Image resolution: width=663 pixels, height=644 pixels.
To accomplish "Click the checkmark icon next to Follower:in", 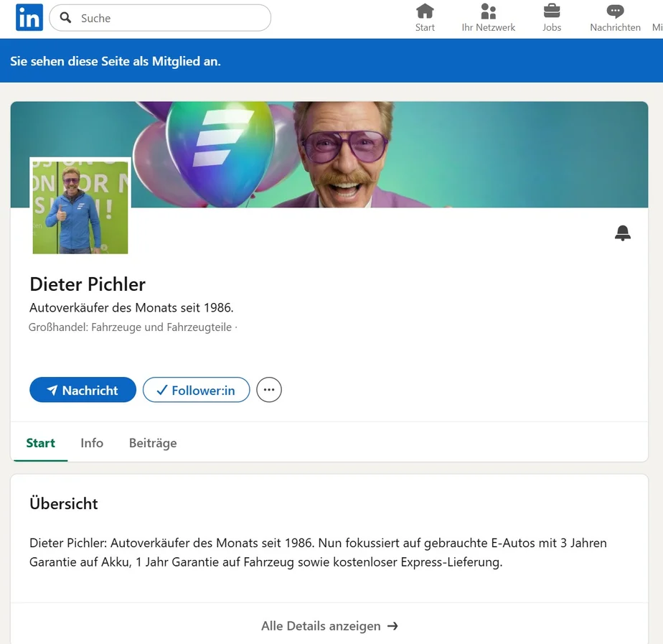I will (x=162, y=390).
